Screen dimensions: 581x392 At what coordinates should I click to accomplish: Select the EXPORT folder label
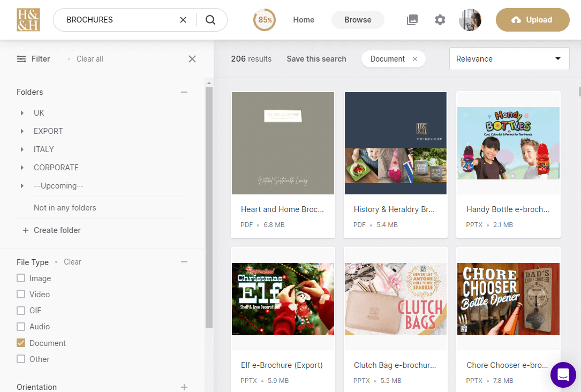(x=48, y=131)
